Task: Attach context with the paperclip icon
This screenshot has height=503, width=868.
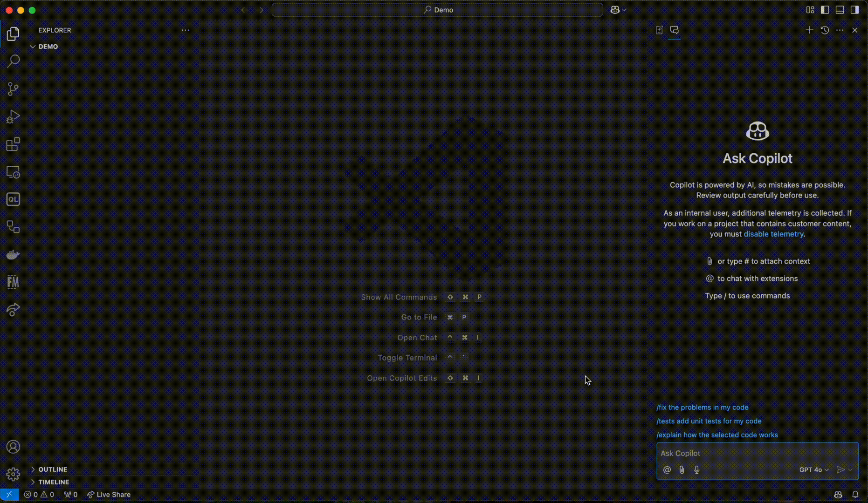Action: tap(682, 469)
